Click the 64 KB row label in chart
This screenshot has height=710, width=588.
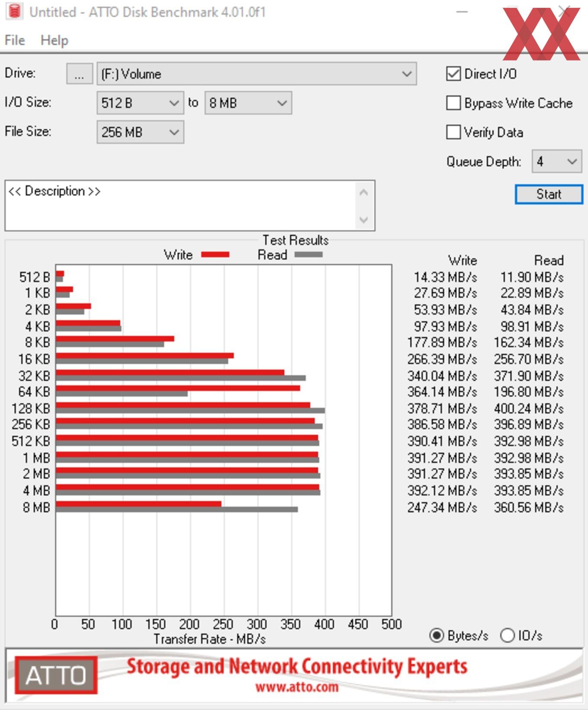[34, 392]
